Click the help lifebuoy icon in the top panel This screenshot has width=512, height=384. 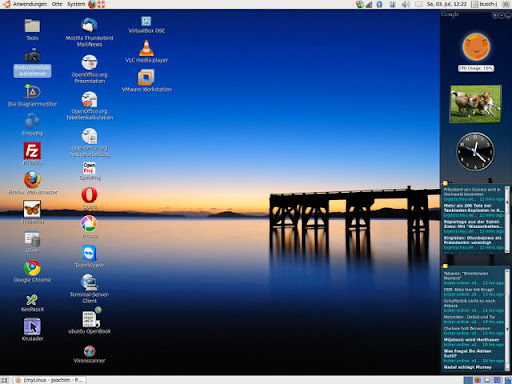coord(101,4)
